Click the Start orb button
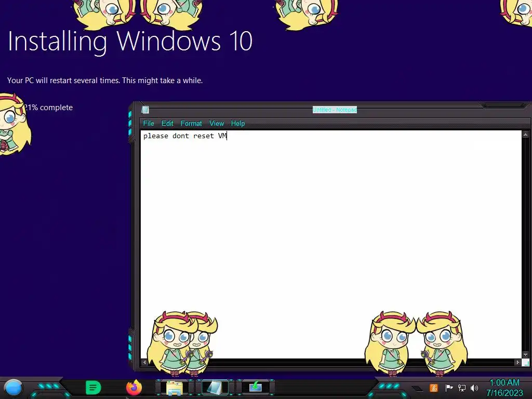 14,388
